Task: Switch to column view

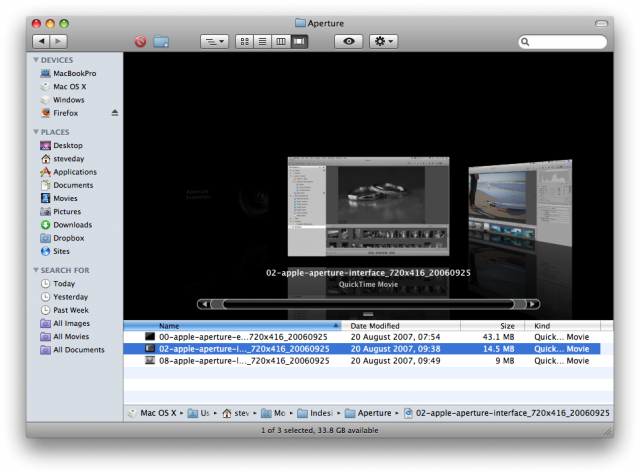Action: 281,42
